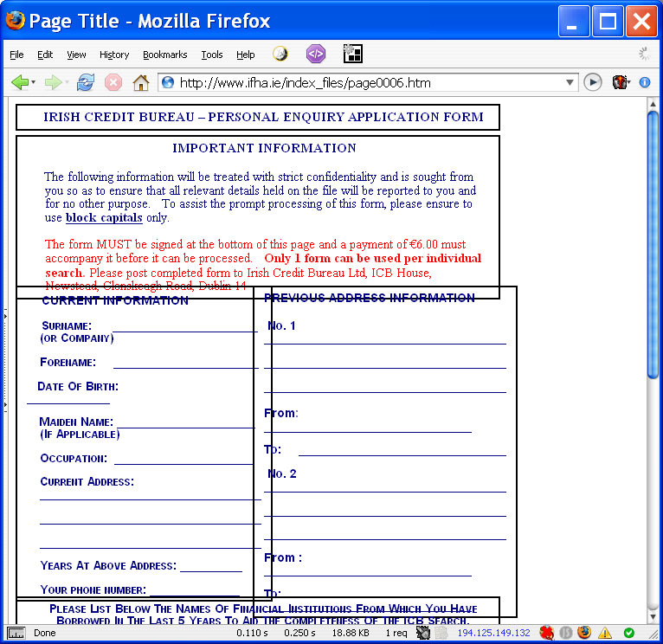Image resolution: width=663 pixels, height=644 pixels.
Task: Click the status bar graph monitor icon
Action: [16, 633]
